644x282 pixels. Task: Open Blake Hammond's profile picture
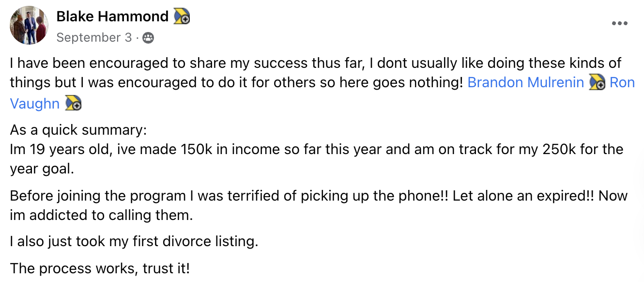tap(29, 25)
